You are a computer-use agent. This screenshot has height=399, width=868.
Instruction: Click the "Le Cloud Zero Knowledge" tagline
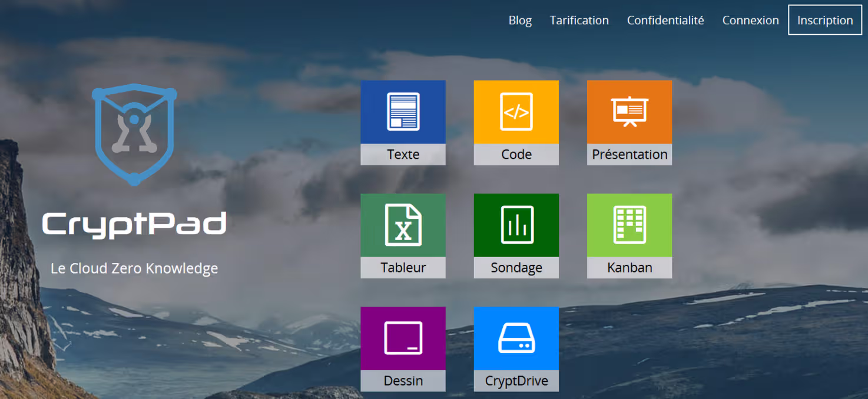pos(134,268)
